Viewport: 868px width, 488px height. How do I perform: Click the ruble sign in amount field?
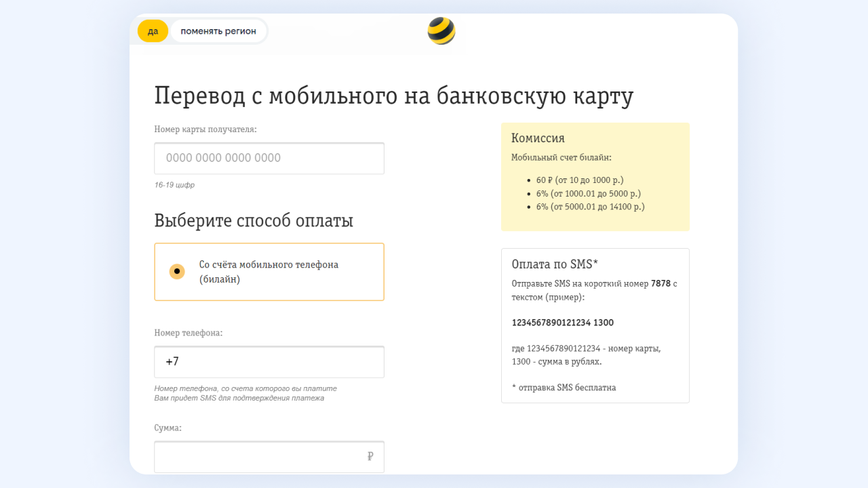(370, 457)
